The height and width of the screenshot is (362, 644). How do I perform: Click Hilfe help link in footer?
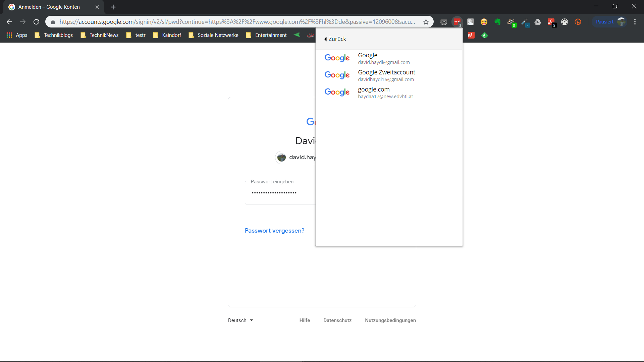(x=304, y=320)
